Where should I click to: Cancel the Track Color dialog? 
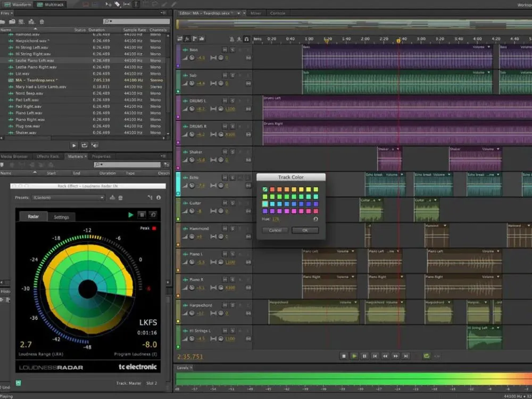tap(276, 230)
